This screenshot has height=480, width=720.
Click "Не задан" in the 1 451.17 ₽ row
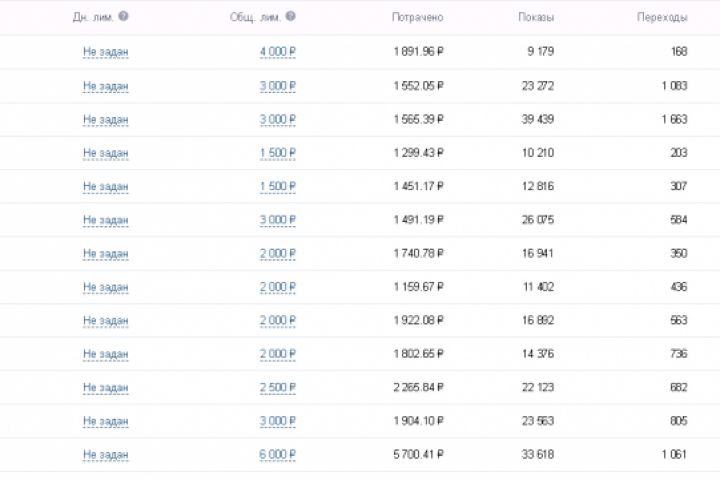(105, 186)
